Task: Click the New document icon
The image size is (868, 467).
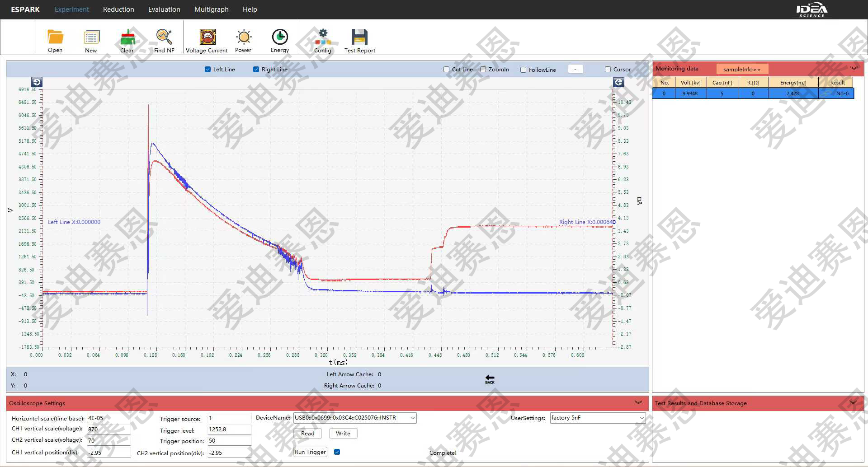Action: (x=91, y=37)
